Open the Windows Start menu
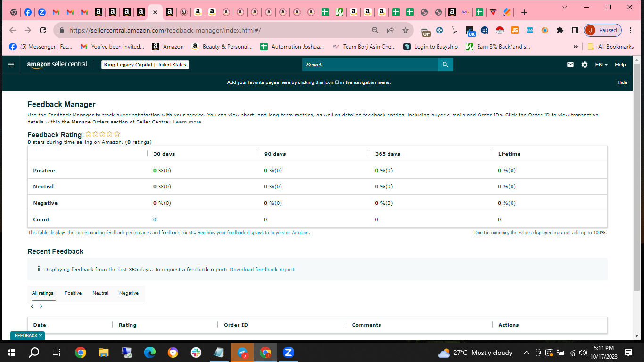 point(11,352)
